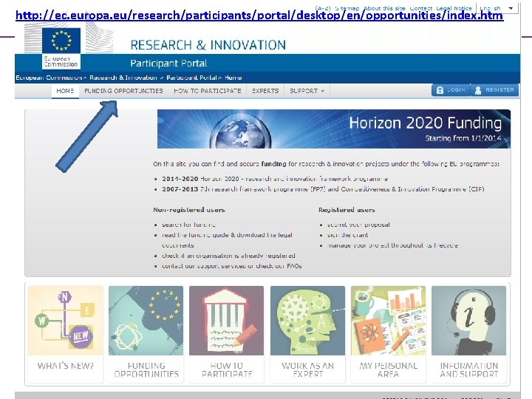Click the 'submit your proposal' bullet
The image size is (532, 399).
click(x=358, y=225)
